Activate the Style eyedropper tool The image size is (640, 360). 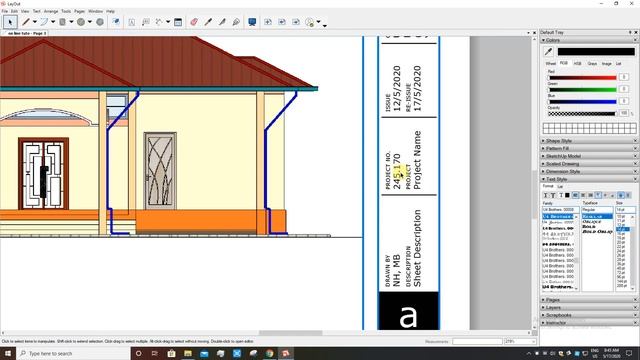pyautogui.click(x=208, y=22)
